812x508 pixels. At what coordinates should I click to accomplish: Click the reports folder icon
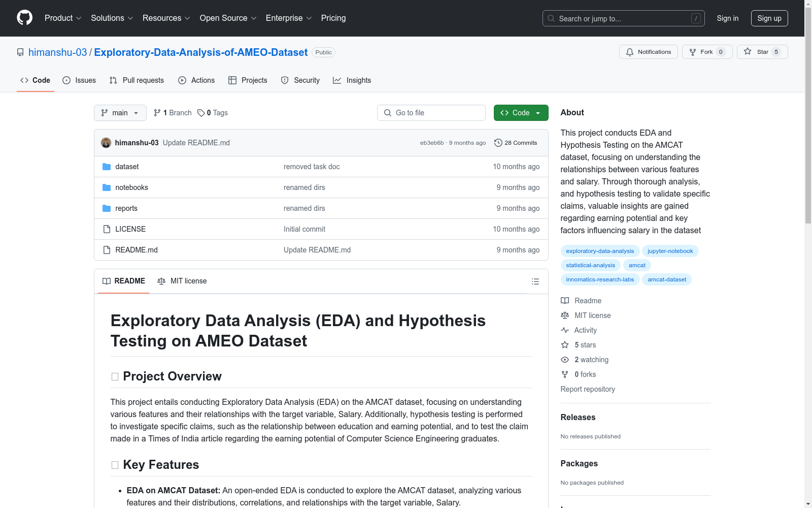[x=107, y=208]
